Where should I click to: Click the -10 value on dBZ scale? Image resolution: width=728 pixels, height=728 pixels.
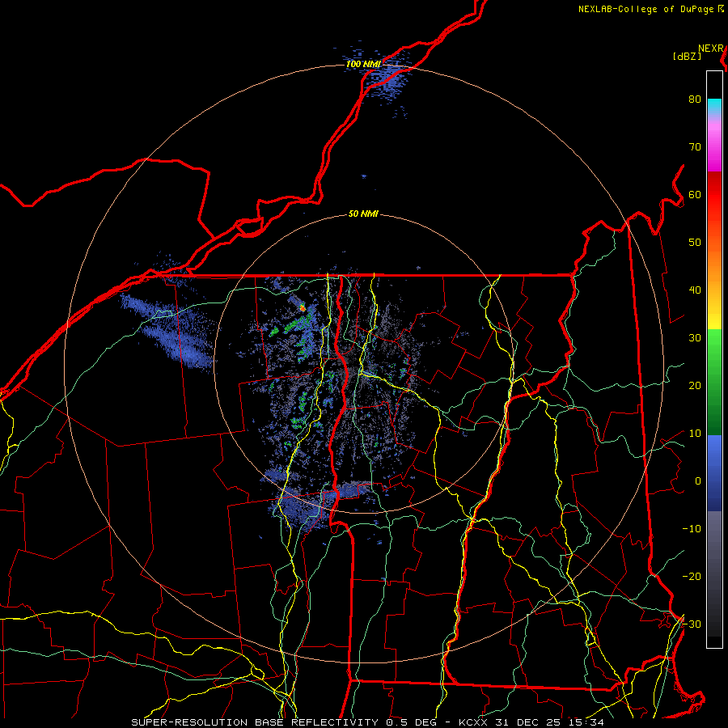click(x=692, y=528)
